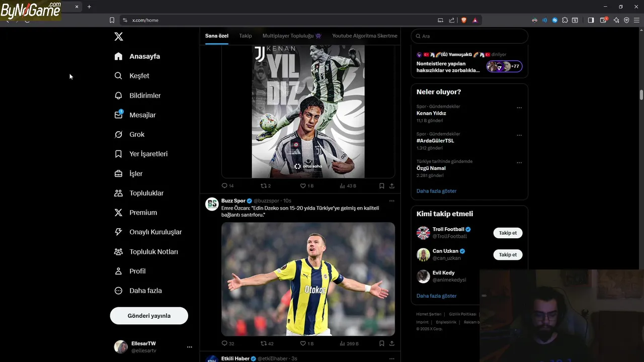644x362 pixels.
Task: Open more options on Etkili Haber post
Action: pyautogui.click(x=392, y=358)
